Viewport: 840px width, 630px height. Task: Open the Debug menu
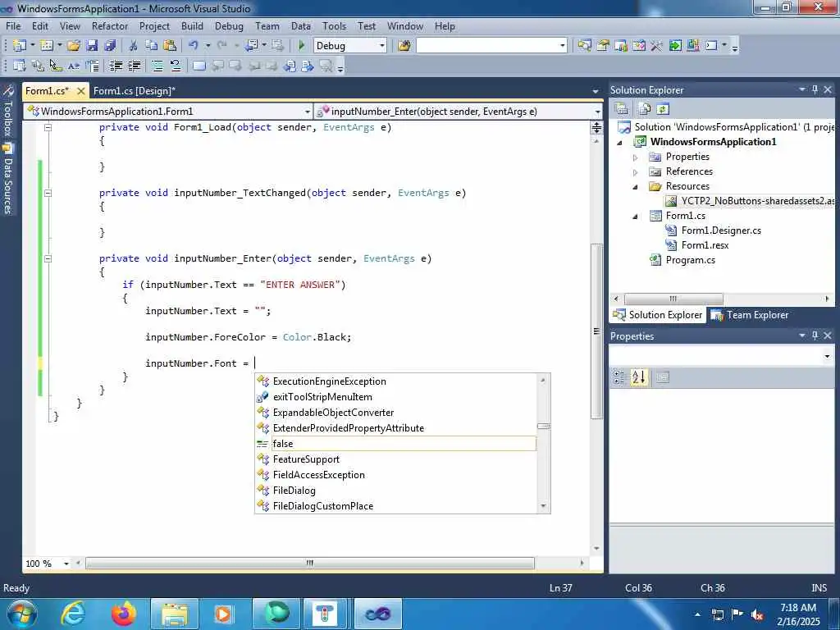(x=229, y=25)
